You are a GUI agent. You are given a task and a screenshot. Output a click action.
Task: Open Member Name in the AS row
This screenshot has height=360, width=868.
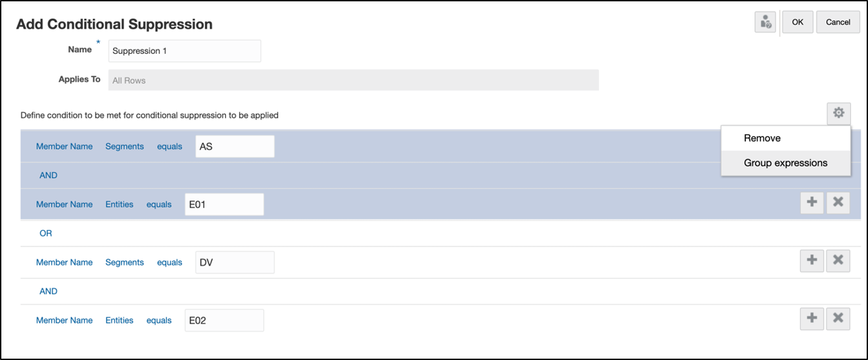(x=64, y=146)
